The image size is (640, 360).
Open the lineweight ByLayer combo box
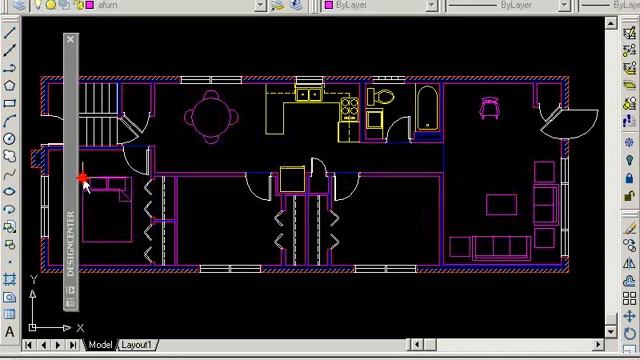(x=610, y=5)
